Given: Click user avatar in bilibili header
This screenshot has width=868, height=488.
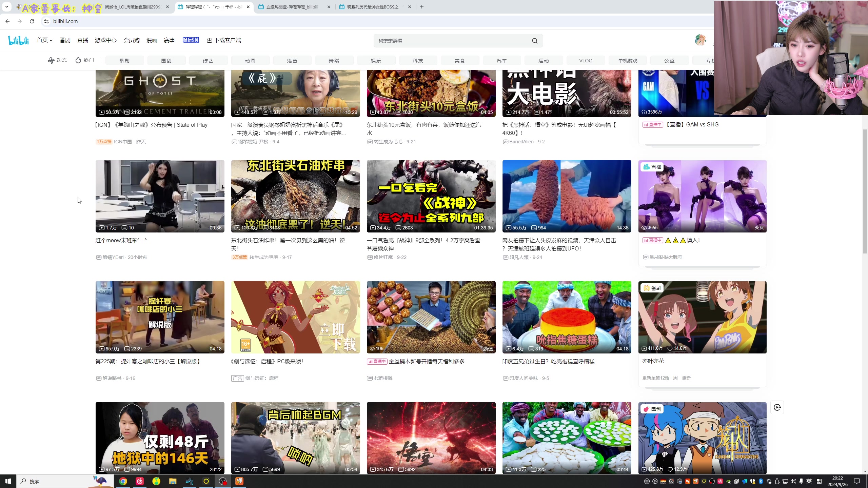Looking at the screenshot, I should coord(700,40).
